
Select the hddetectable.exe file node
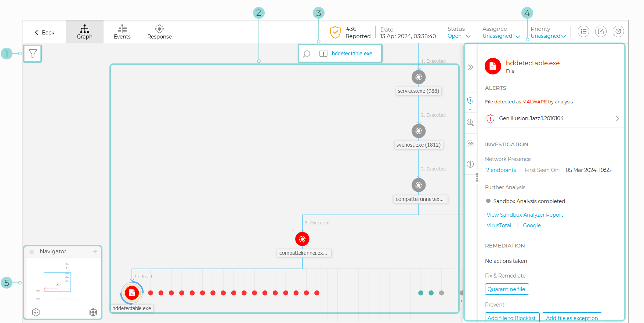[x=132, y=293]
